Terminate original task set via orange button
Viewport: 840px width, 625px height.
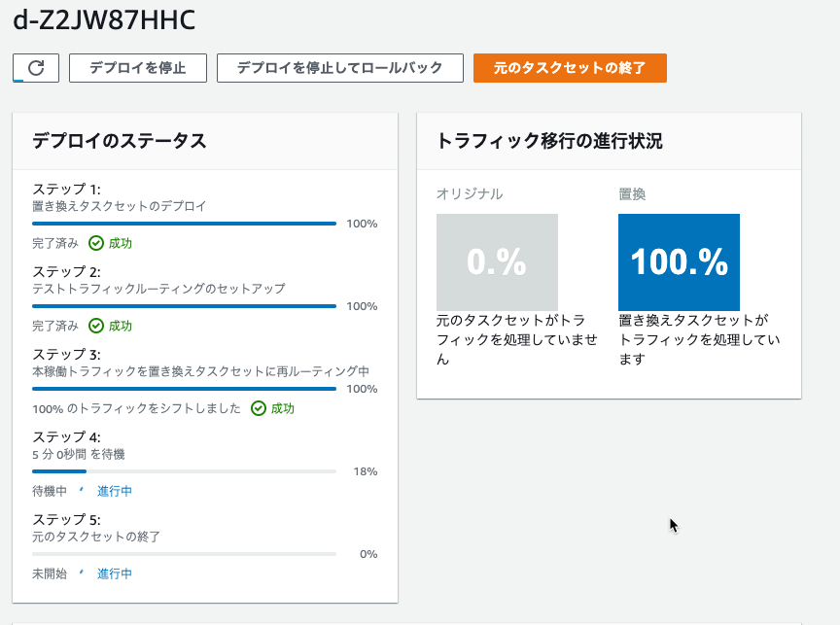coord(570,68)
